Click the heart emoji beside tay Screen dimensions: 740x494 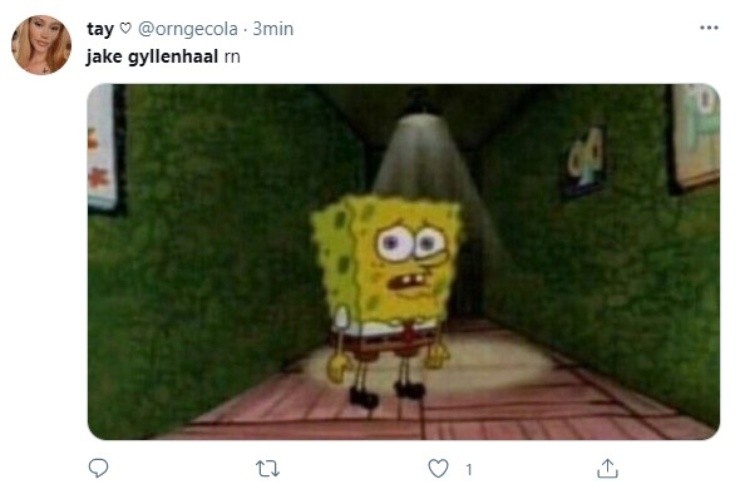coord(125,29)
